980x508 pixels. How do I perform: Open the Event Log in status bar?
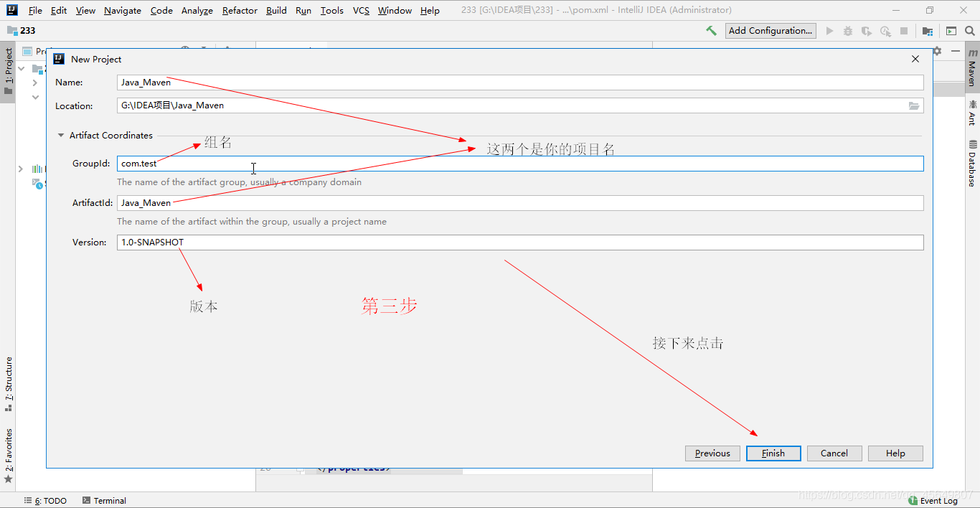point(933,501)
